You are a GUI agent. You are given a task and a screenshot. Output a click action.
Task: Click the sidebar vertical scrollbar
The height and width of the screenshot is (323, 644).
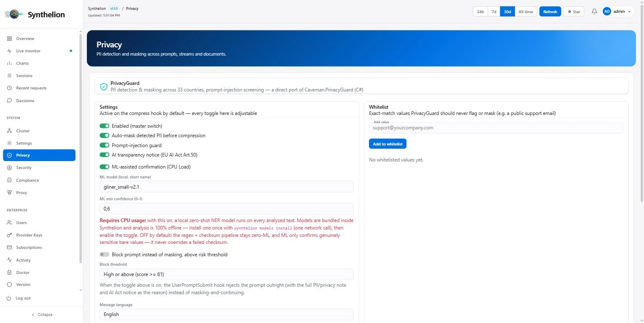[81, 148]
